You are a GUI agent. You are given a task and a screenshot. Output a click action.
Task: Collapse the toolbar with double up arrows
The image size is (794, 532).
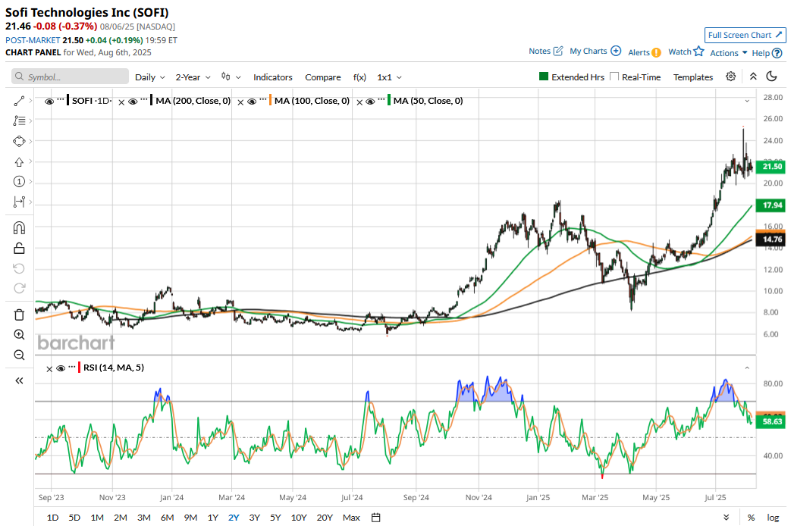[x=753, y=77]
